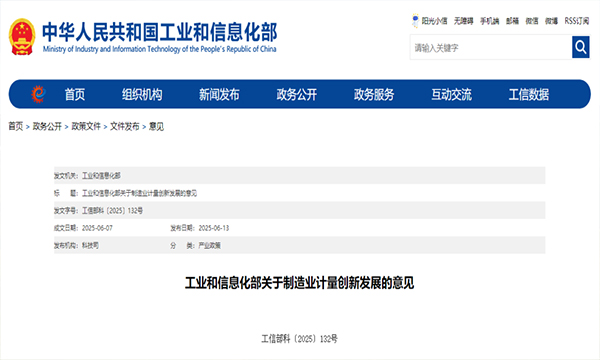Go to 新闻发布 in the navigation bar
Screen dimensions: 600x360
(219, 94)
